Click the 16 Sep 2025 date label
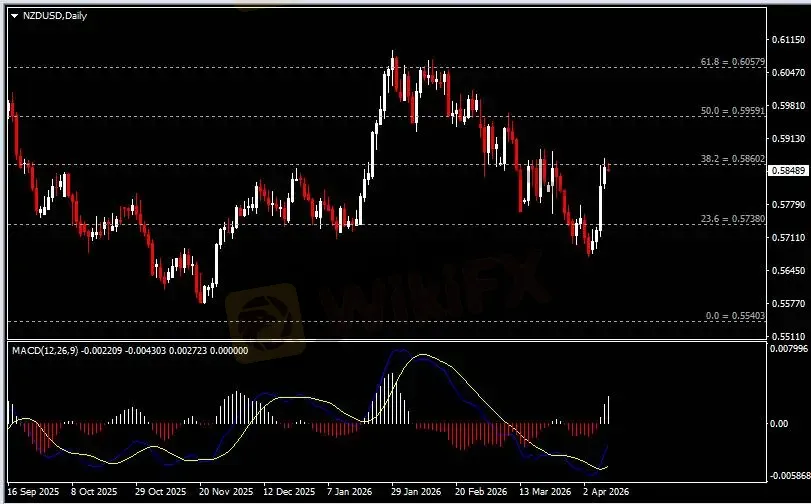This screenshot has width=811, height=504. pyautogui.click(x=33, y=491)
